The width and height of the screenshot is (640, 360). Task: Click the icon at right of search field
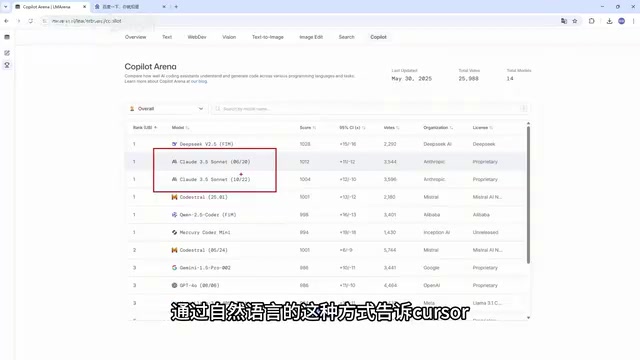tap(523, 109)
